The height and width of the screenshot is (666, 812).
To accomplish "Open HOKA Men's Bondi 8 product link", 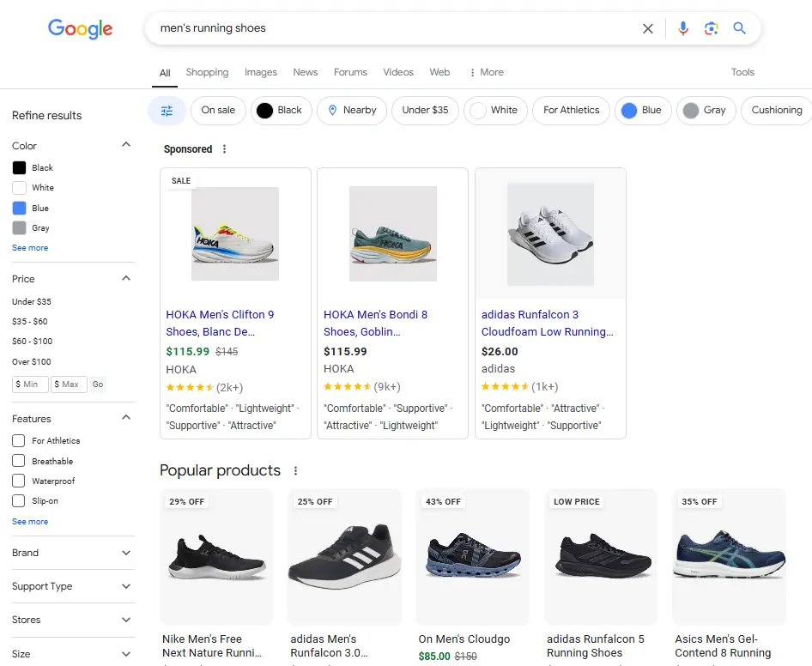I will (375, 324).
